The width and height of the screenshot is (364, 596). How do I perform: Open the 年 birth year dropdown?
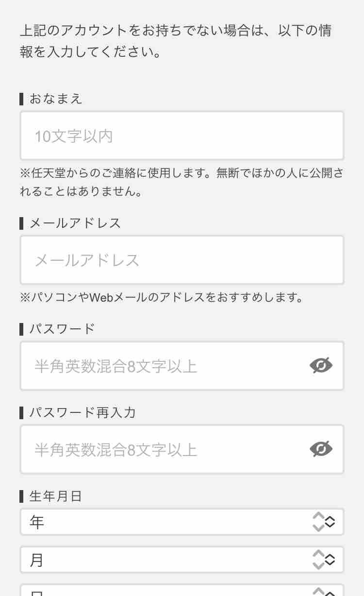(x=165, y=522)
